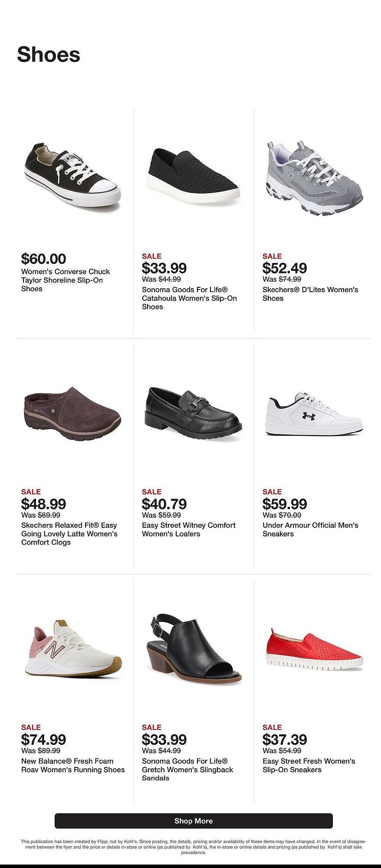Open Women's Converse Chuck Taylor Shoreline title

coord(66,280)
